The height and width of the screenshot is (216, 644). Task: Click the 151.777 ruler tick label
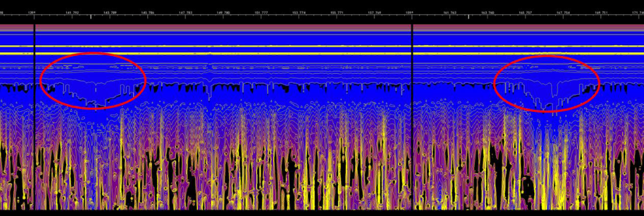pos(261,12)
